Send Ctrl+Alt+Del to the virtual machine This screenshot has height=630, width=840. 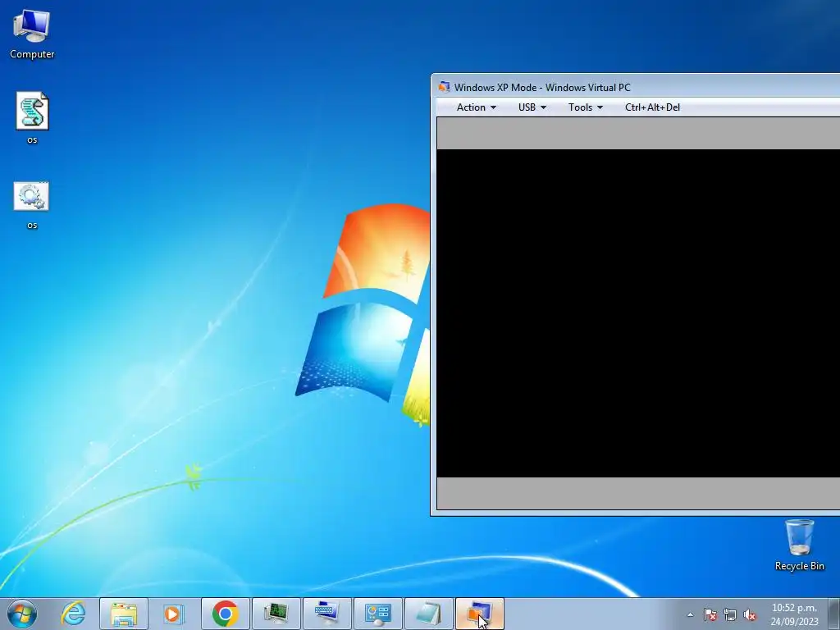pyautogui.click(x=652, y=107)
